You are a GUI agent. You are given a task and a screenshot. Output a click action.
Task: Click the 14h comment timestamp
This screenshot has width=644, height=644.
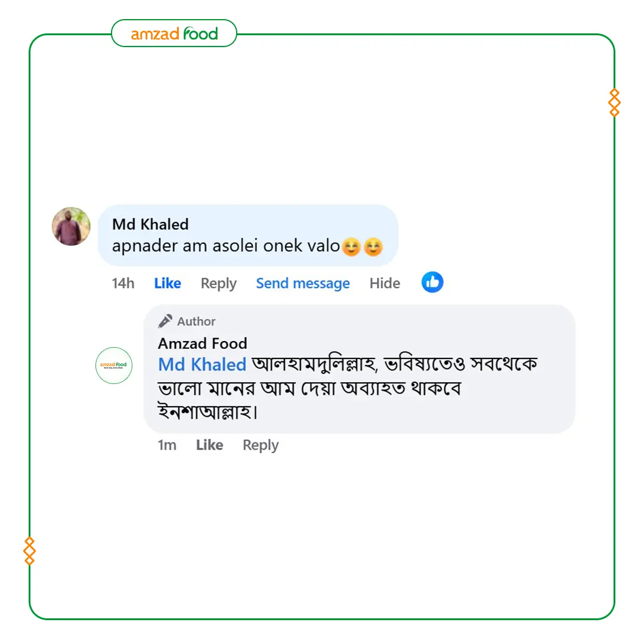123,283
